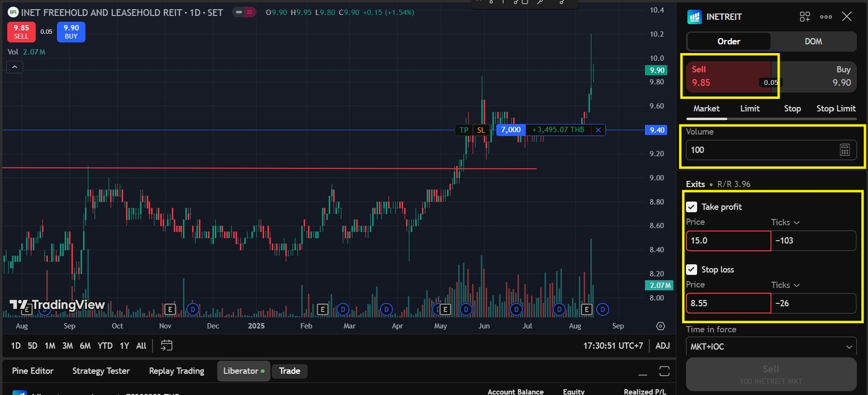Close the INETREIT order panel
Image resolution: width=868 pixels, height=395 pixels.
click(847, 17)
